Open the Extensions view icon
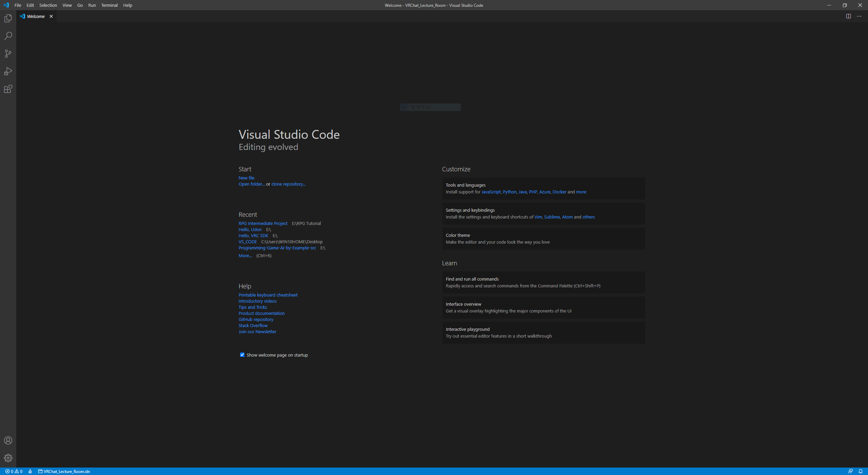 point(8,89)
